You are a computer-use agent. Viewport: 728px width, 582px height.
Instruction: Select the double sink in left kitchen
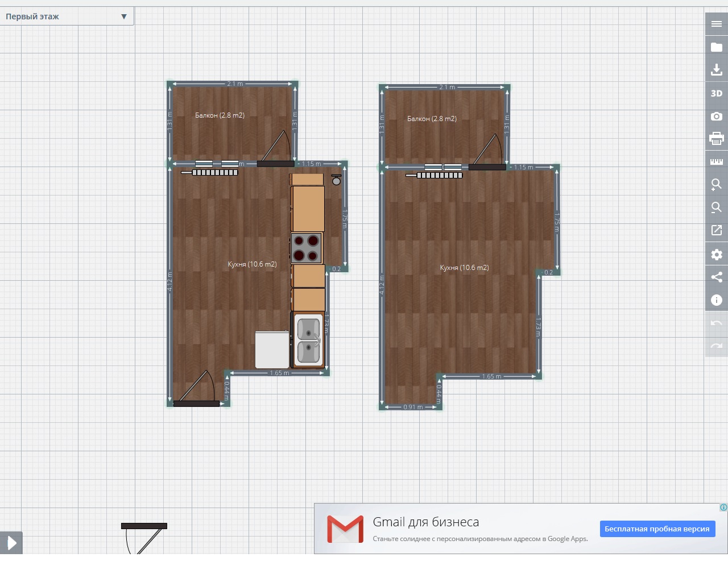click(x=309, y=341)
